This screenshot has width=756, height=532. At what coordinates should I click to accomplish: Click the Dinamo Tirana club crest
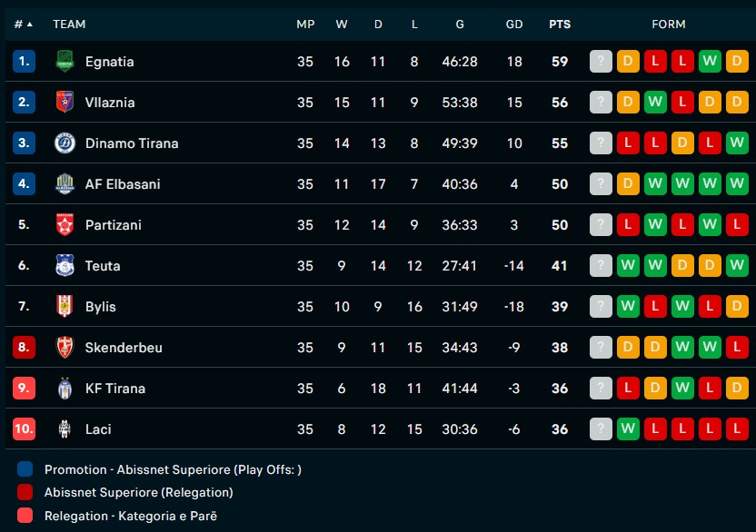coord(64,143)
